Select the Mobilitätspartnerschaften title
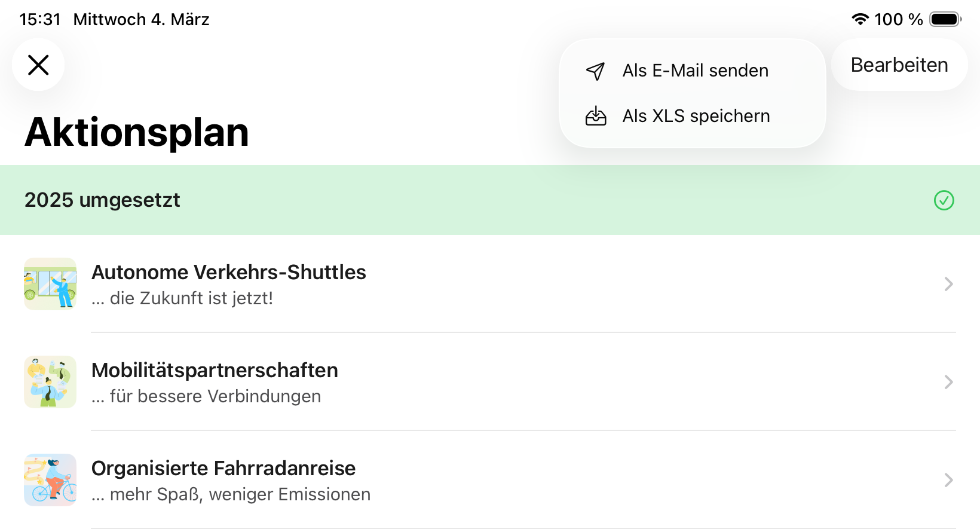 point(215,371)
